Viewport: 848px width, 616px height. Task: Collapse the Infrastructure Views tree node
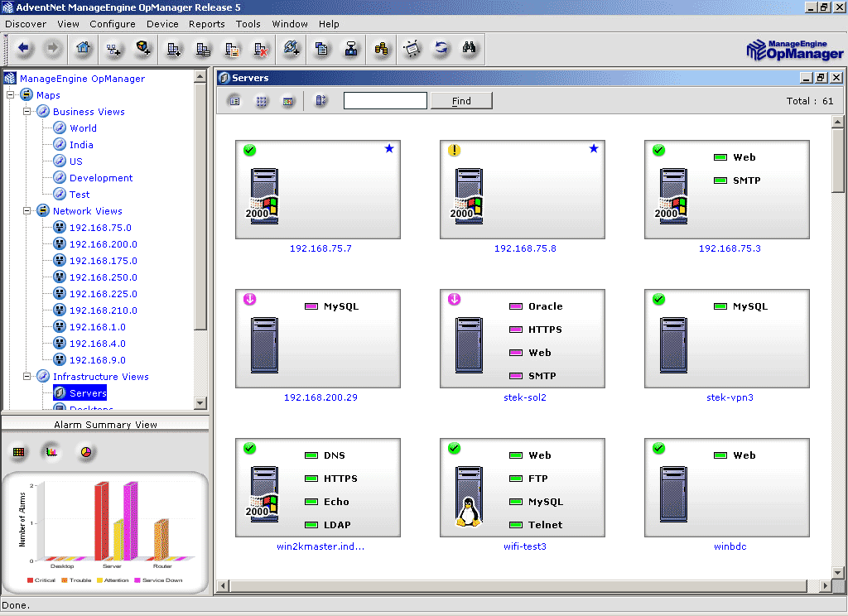tap(26, 377)
